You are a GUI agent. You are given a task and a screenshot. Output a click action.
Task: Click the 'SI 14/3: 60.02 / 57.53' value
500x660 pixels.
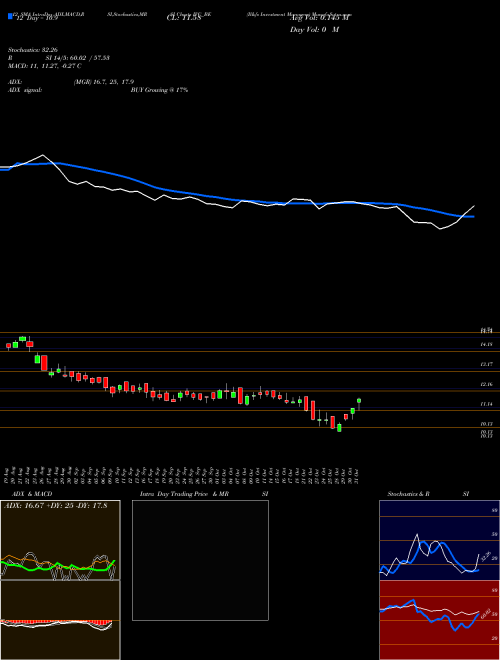pos(78,58)
